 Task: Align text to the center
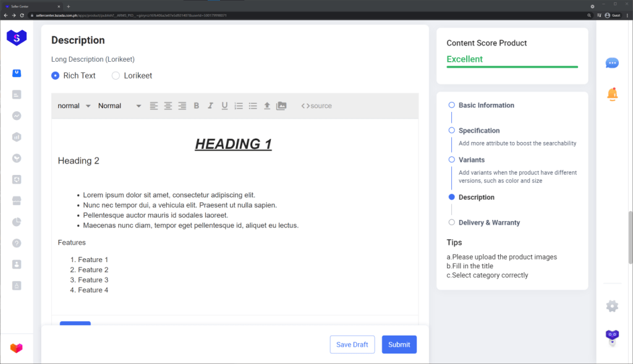[x=168, y=106]
